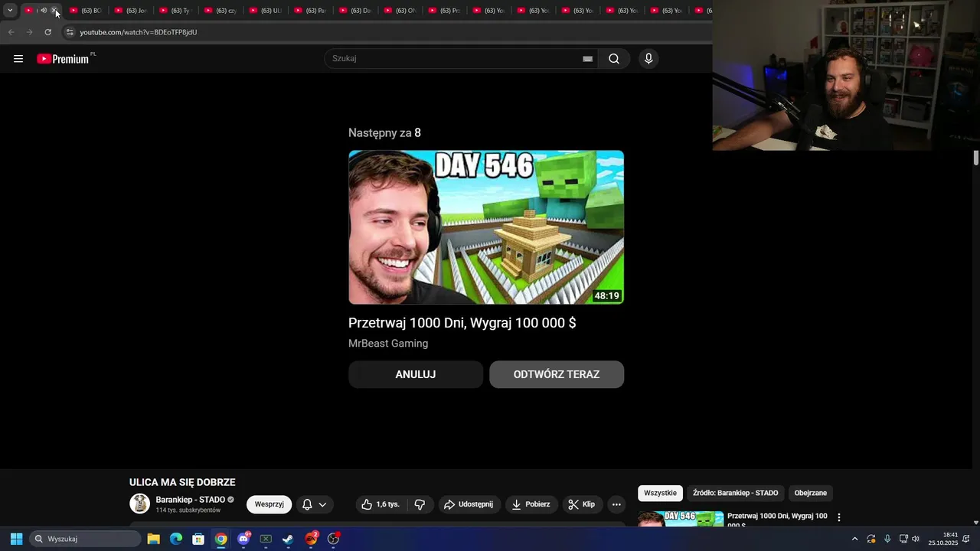Show hidden system tray icons chevron
Viewport: 980px width, 551px height.
(854, 539)
